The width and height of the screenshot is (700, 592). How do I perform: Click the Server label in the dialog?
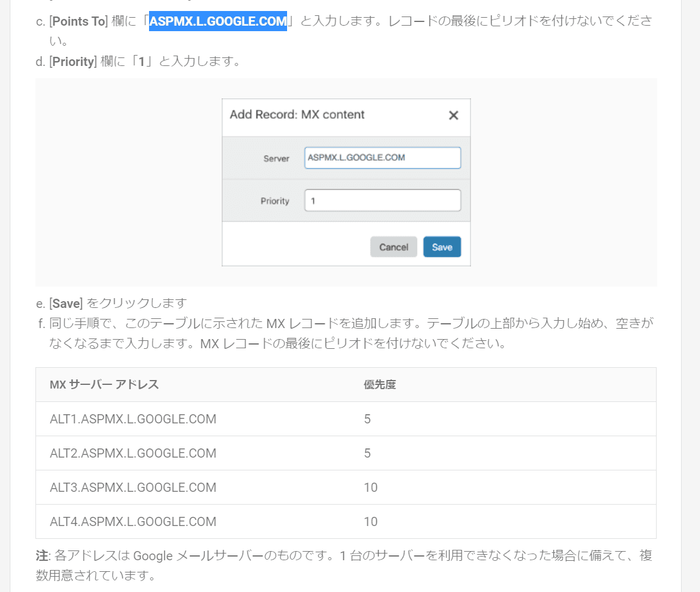click(276, 158)
